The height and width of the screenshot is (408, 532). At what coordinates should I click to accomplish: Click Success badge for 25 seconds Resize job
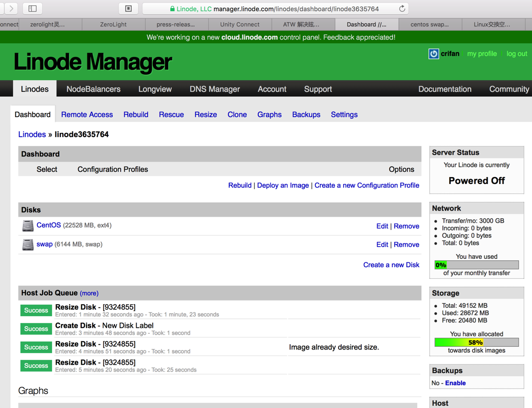(36, 366)
